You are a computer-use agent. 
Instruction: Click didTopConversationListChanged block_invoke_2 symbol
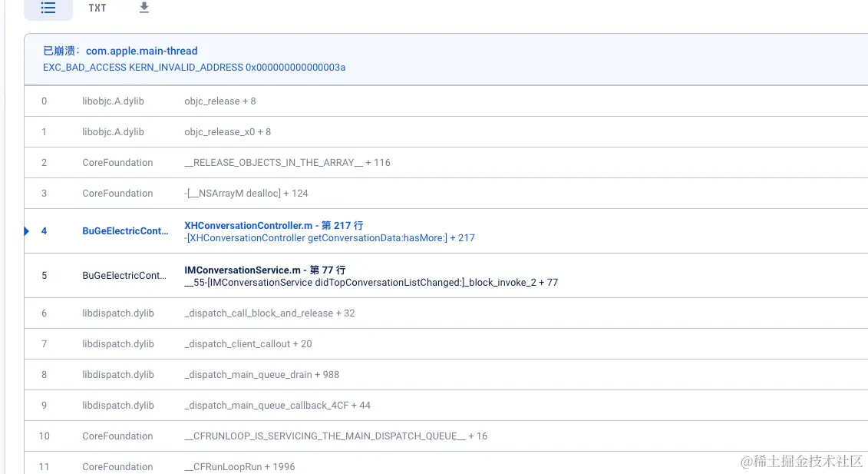tap(371, 283)
